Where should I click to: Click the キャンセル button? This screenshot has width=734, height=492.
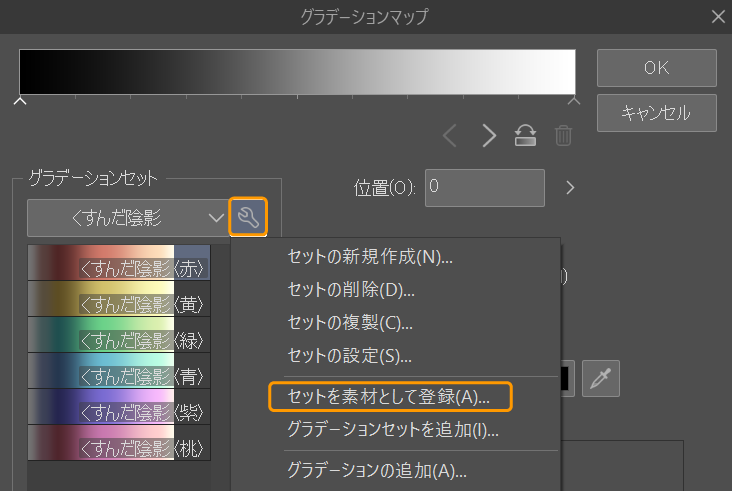click(657, 113)
